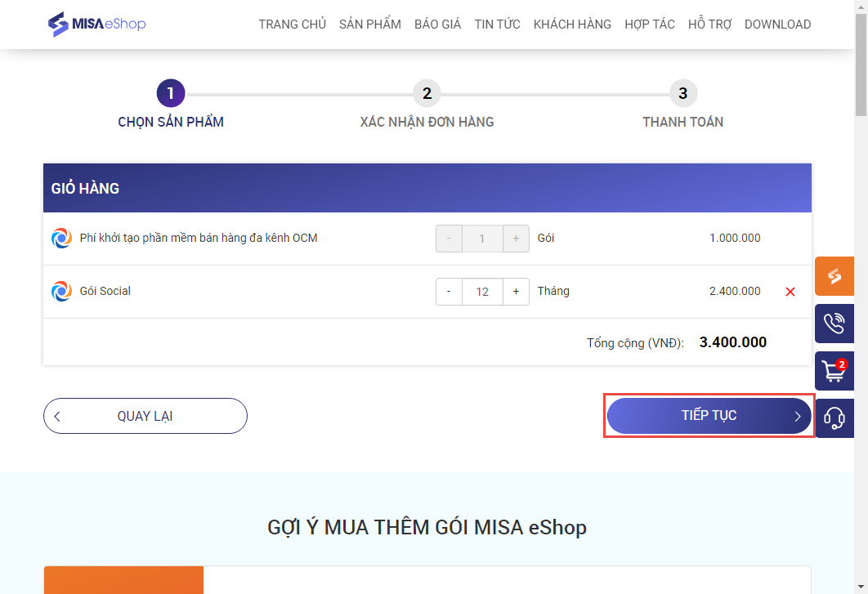
Task: Decrease Gói Social quantity with minus
Action: pyautogui.click(x=449, y=292)
